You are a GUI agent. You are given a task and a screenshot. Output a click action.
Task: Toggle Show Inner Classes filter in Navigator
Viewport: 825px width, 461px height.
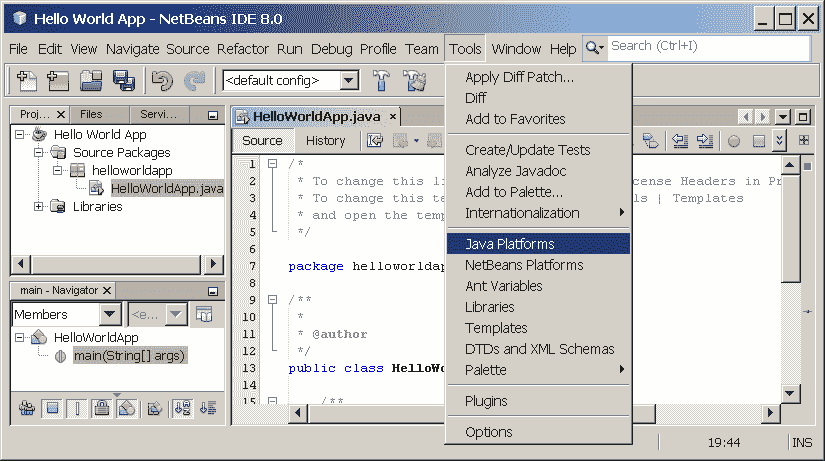point(127,408)
